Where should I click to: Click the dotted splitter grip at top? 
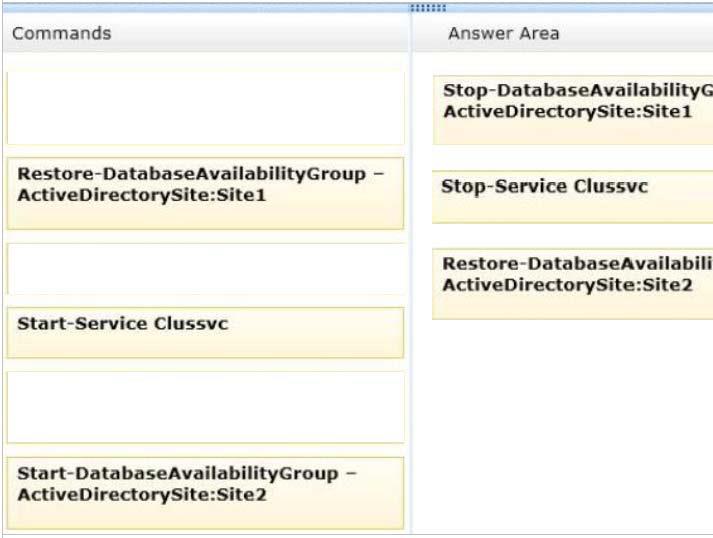(428, 8)
